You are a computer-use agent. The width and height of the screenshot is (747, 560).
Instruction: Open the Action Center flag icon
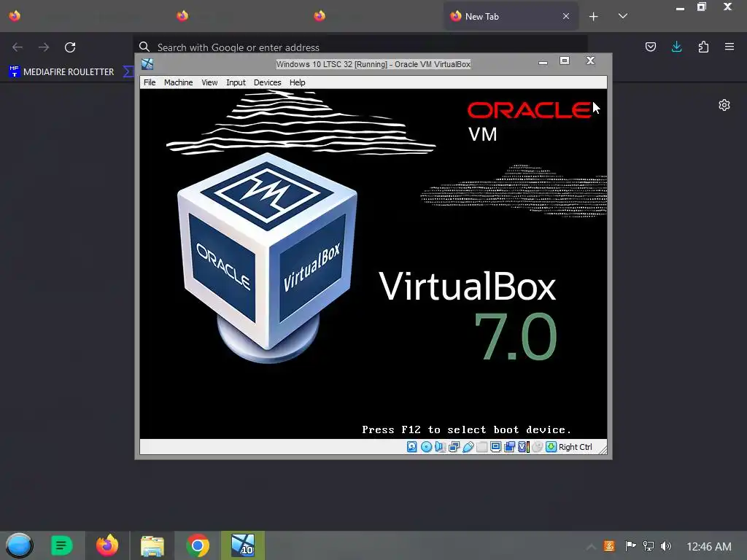pos(630,546)
